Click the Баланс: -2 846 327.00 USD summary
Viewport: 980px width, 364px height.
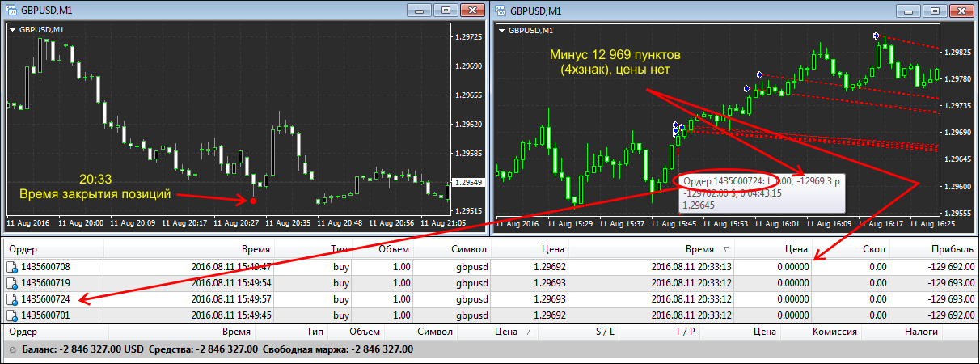click(81, 349)
